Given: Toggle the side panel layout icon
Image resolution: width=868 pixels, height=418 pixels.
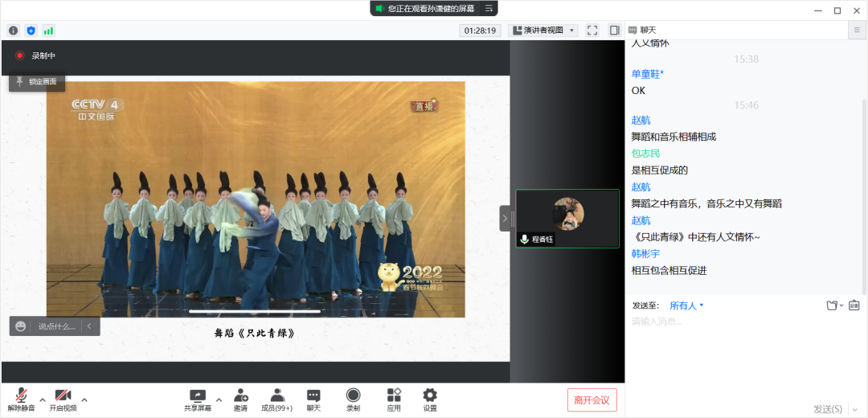Looking at the screenshot, I should click(x=615, y=31).
